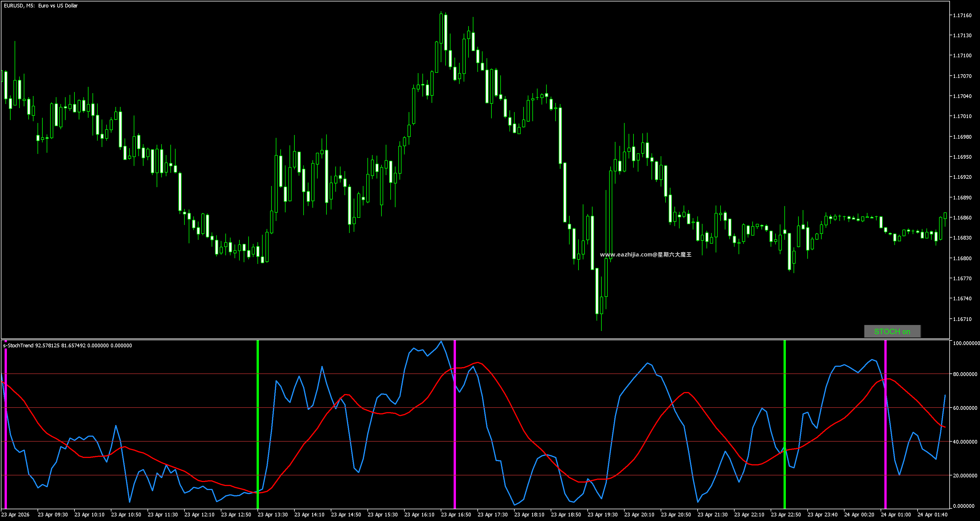Click the 1.17100 price scale label
The image size is (980, 521).
click(x=962, y=56)
